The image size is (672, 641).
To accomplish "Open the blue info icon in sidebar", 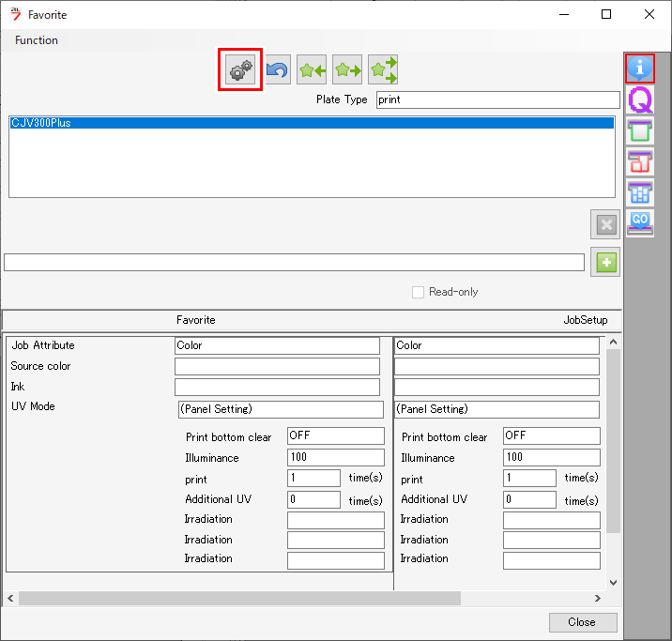I will tap(640, 69).
